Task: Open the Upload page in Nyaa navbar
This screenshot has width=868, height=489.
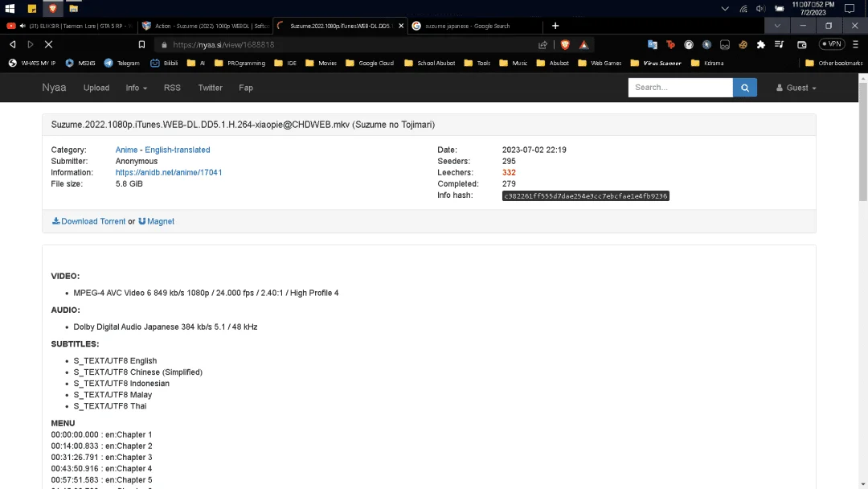Action: coord(96,88)
